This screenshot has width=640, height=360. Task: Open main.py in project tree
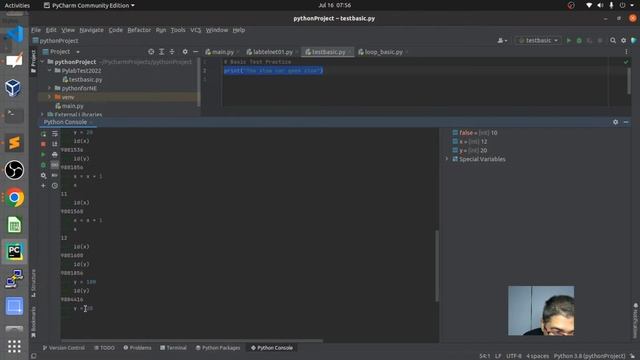point(72,106)
